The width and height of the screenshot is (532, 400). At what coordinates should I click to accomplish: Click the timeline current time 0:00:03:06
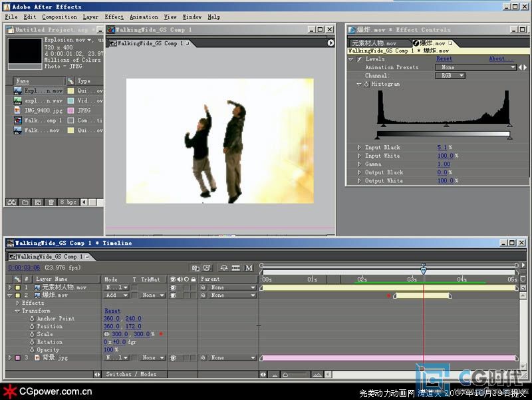24,268
